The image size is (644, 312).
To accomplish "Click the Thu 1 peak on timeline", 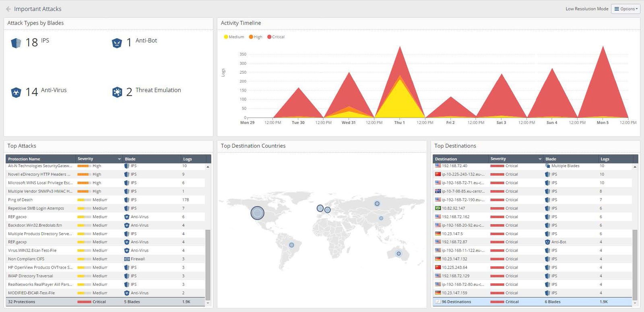I will click(x=400, y=47).
